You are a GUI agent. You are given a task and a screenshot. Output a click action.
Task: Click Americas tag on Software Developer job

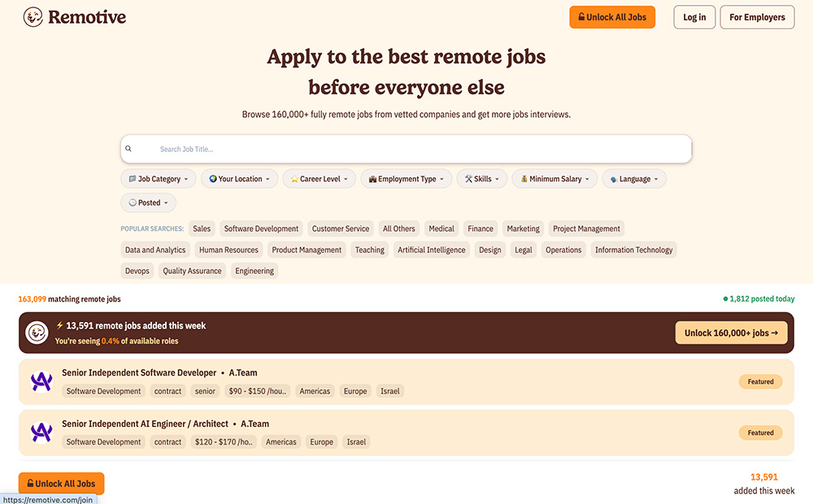(315, 391)
